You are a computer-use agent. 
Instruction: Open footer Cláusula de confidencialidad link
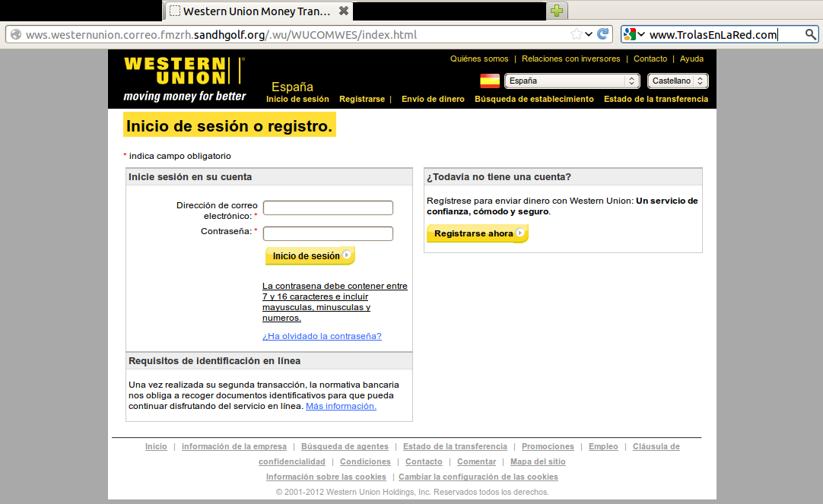(x=656, y=446)
